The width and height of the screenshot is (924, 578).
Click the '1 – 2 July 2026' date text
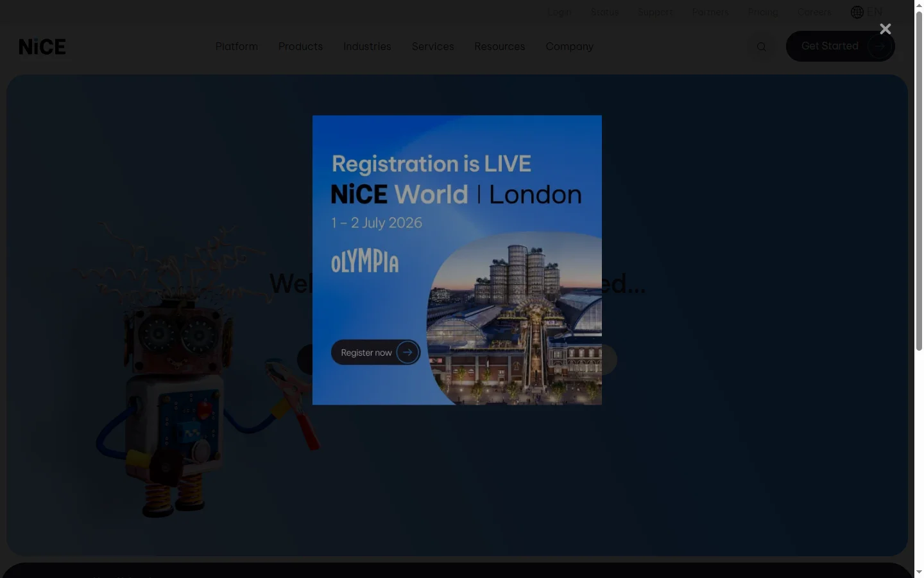pos(377,223)
